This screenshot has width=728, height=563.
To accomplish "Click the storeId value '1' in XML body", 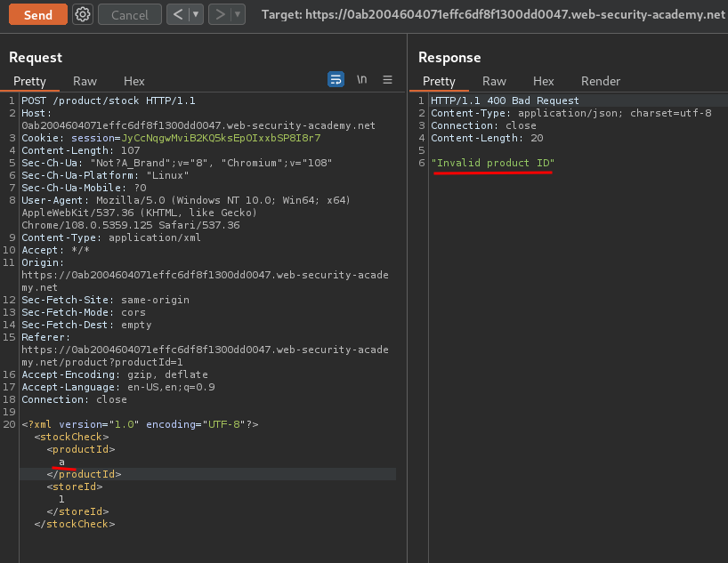I will pos(61,499).
